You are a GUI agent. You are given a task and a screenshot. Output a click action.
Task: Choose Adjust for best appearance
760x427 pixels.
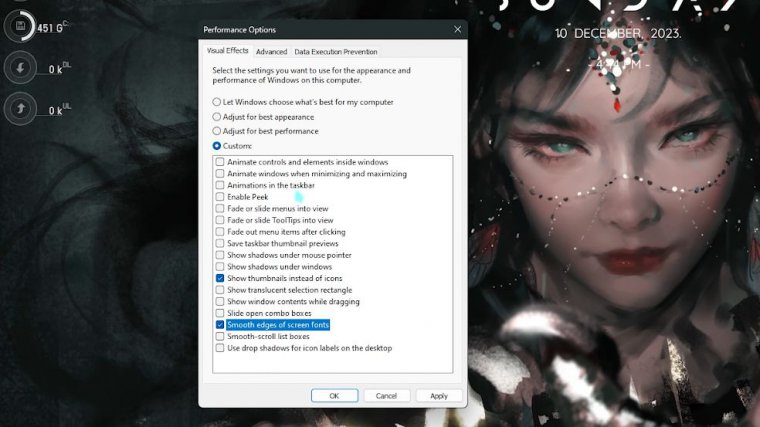tap(217, 117)
